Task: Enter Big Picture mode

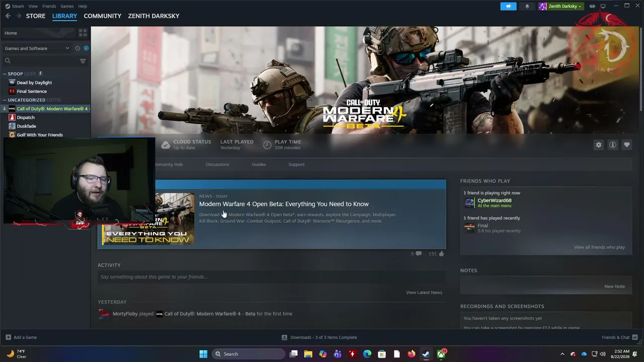Action: pyautogui.click(x=603, y=6)
